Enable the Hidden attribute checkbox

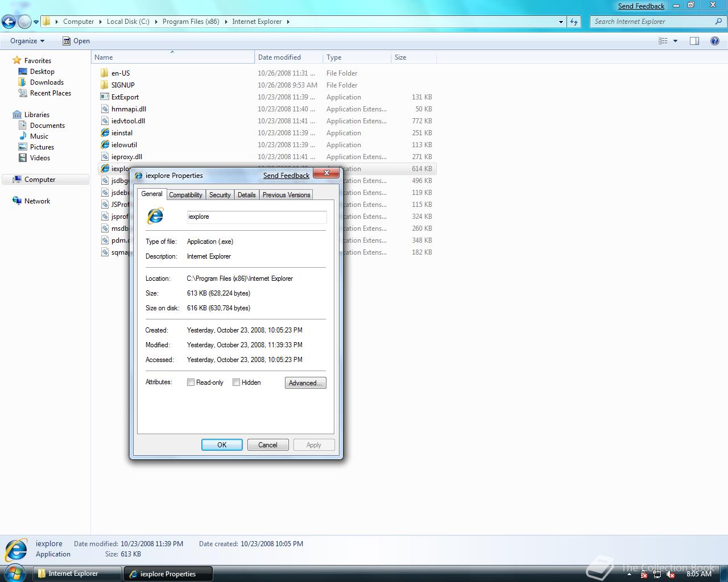pyautogui.click(x=237, y=383)
